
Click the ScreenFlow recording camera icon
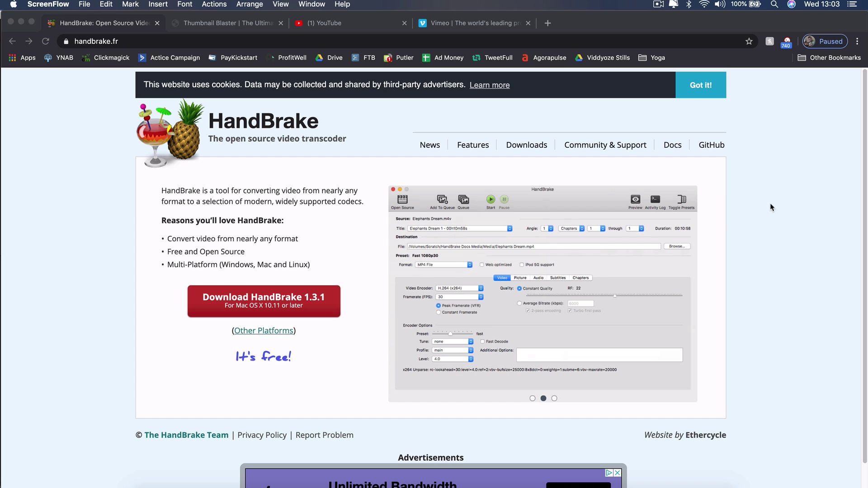point(659,4)
